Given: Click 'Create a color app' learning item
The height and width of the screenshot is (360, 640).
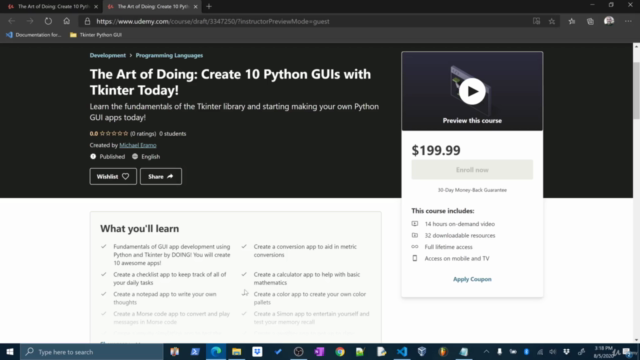Looking at the screenshot, I should [309, 298].
